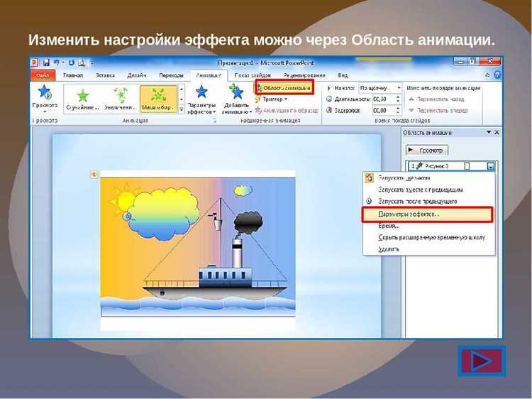Viewport: 532px width, 399px height.
Task: Click the next-slide arrow action button
Action: [482, 361]
